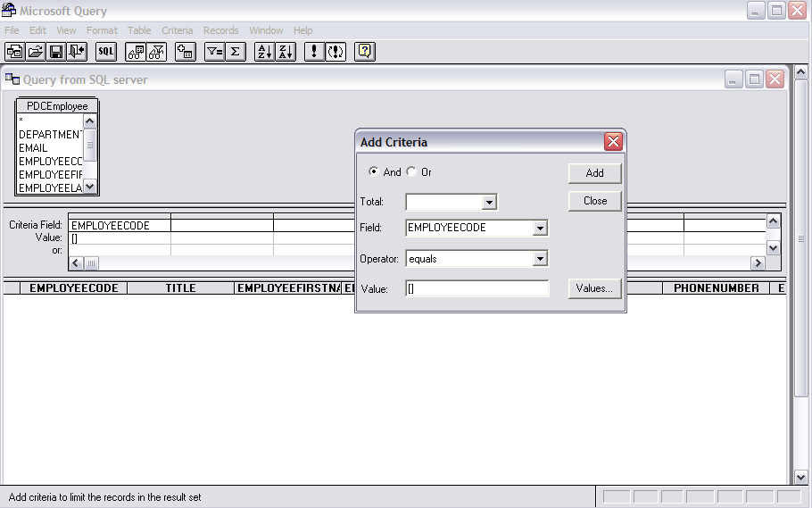Click PDCEmployee field list up arrow
Screen dimensions: 812x508
coord(89,121)
